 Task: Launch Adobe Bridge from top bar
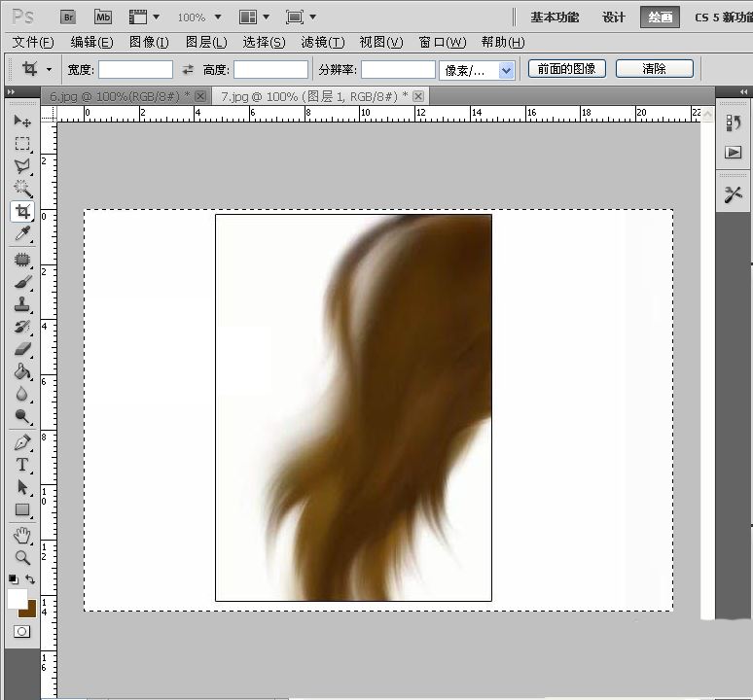point(68,17)
